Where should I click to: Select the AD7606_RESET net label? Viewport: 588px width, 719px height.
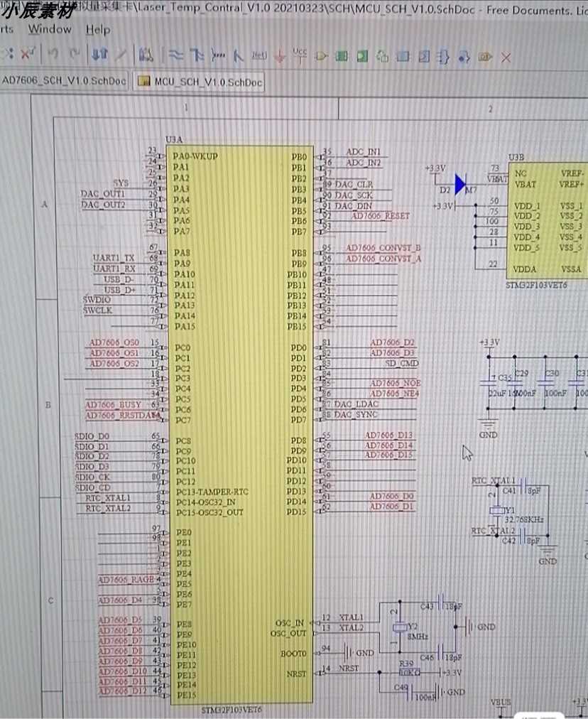381,216
